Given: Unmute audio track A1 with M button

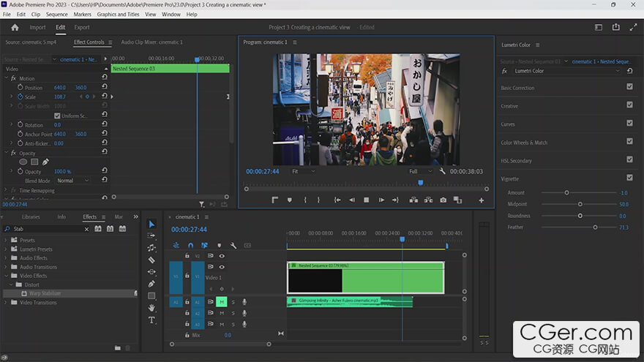Looking at the screenshot, I should (222, 302).
